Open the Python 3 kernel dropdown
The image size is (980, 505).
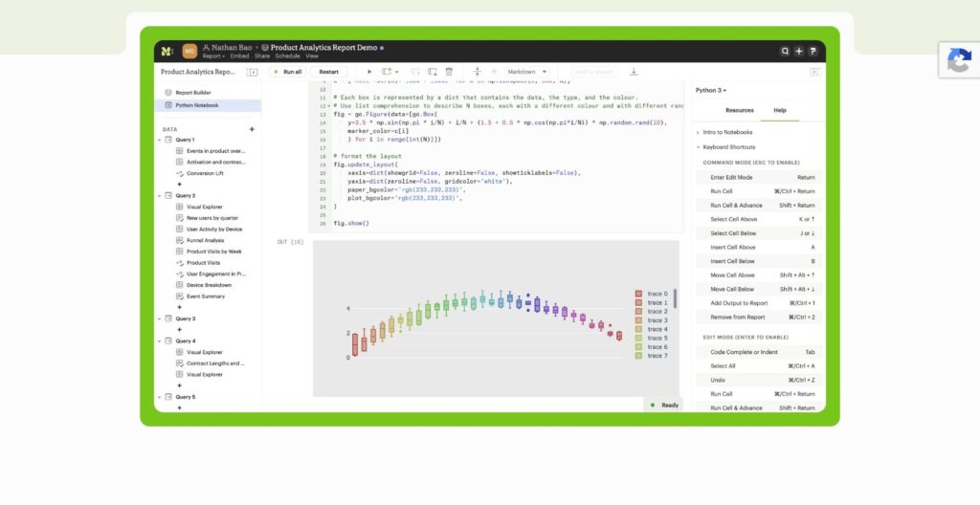pos(711,91)
